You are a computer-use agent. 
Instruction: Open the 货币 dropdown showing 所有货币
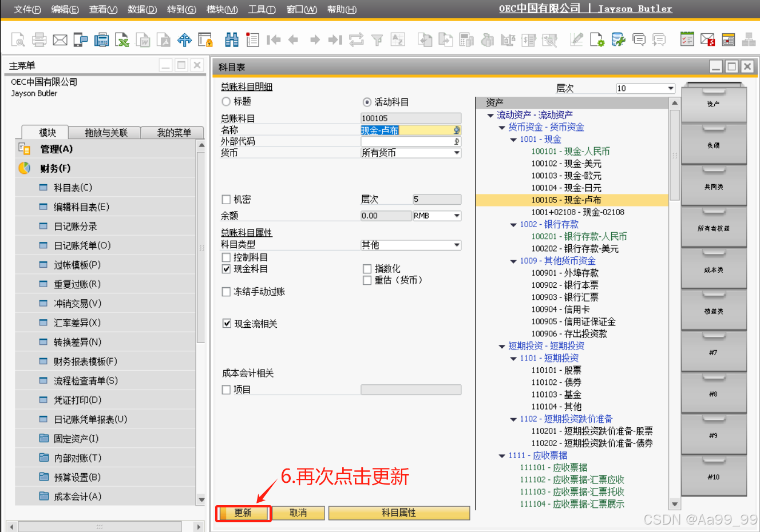pos(411,153)
